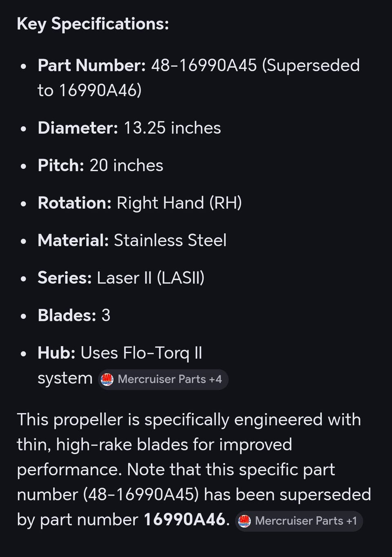
Task: Open the Mercruiser Parts +4 source chip
Action: (x=163, y=379)
